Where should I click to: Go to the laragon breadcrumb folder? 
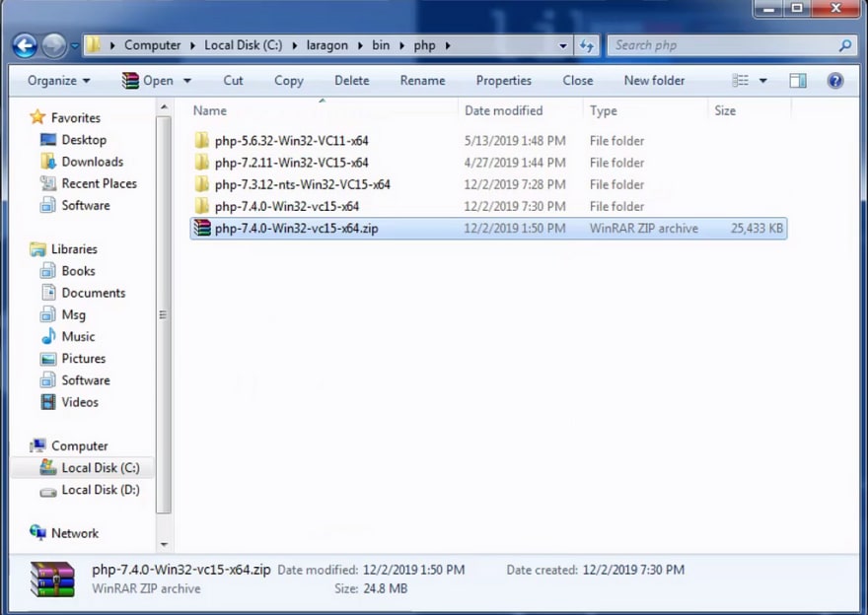point(327,45)
